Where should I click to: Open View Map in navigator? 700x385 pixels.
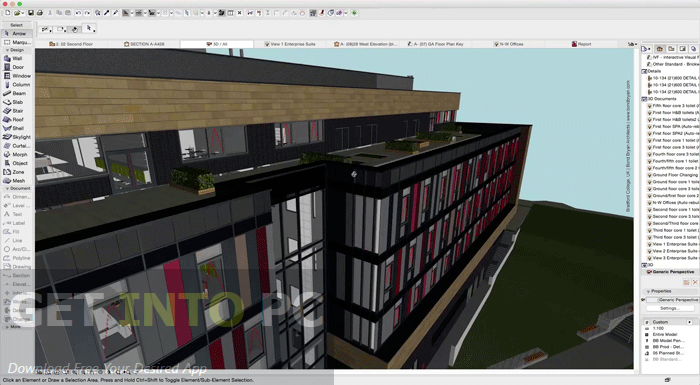point(671,49)
